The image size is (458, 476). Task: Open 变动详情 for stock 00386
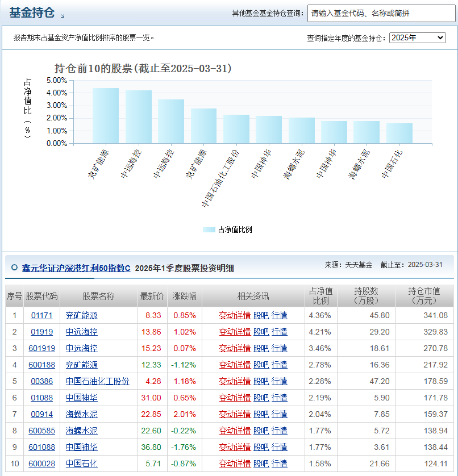click(x=235, y=381)
